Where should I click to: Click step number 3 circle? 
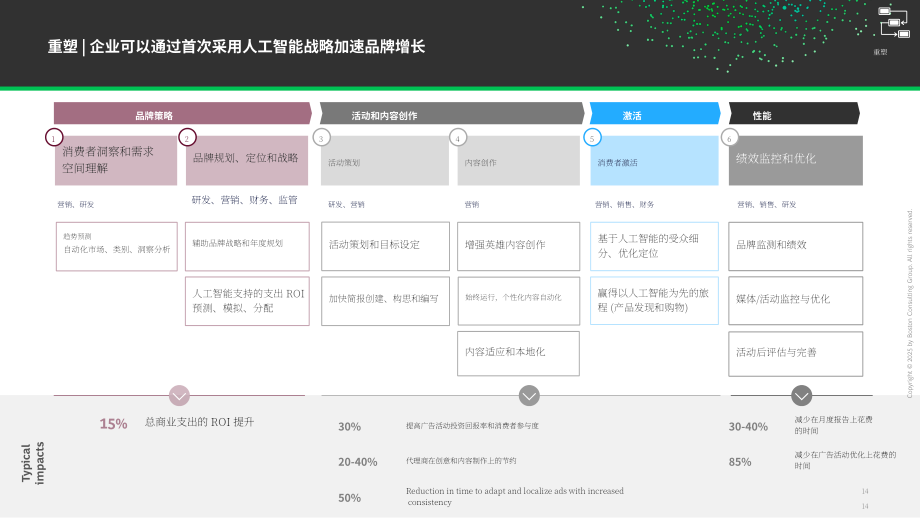click(x=322, y=138)
